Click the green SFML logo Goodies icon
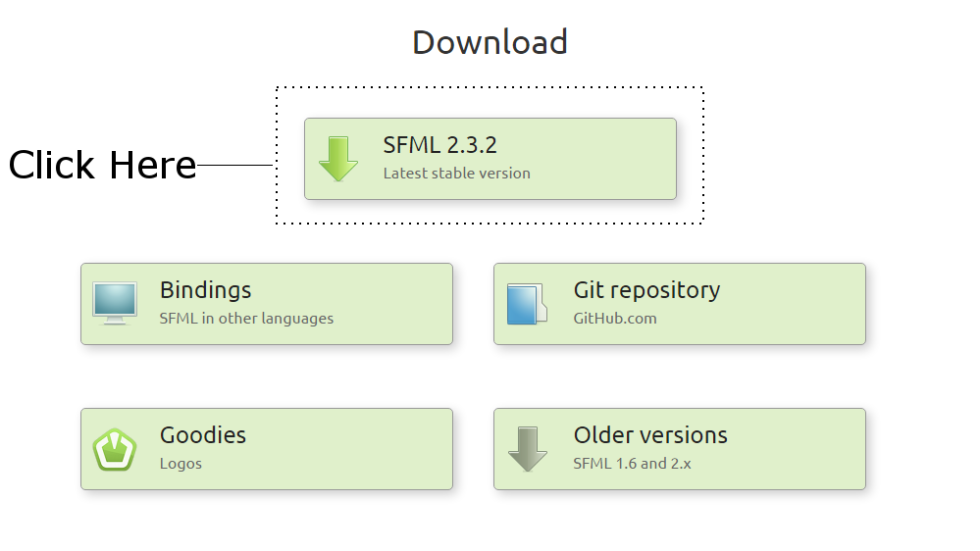 pyautogui.click(x=115, y=449)
